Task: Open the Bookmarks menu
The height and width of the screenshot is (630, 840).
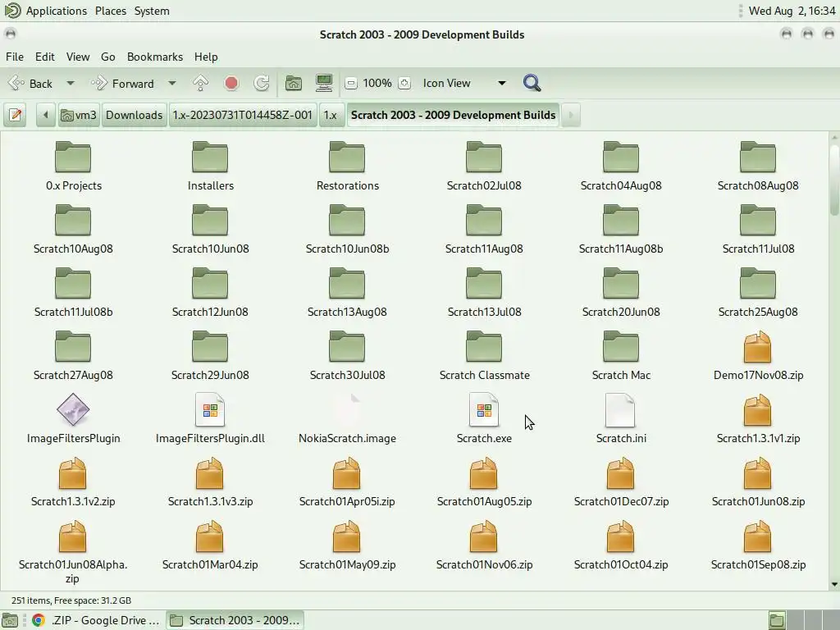Action: point(155,57)
